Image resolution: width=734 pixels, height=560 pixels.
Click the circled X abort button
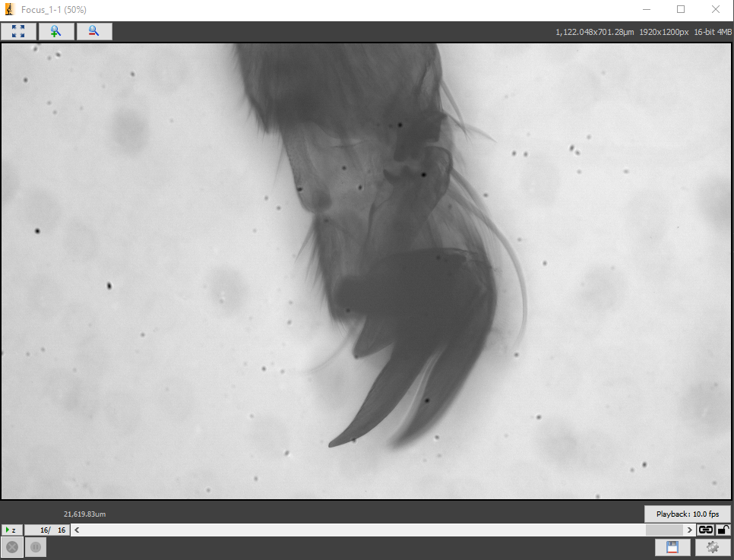coord(12,547)
